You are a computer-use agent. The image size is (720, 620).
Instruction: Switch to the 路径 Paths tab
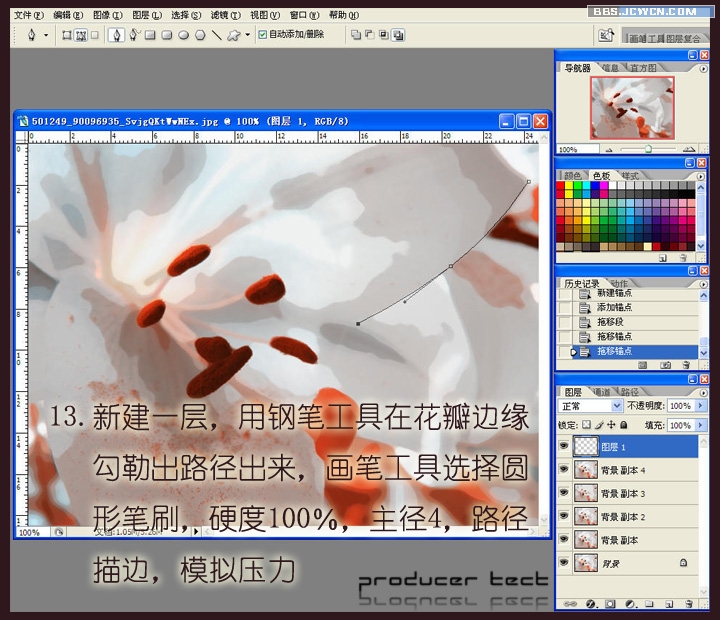pyautogui.click(x=630, y=392)
